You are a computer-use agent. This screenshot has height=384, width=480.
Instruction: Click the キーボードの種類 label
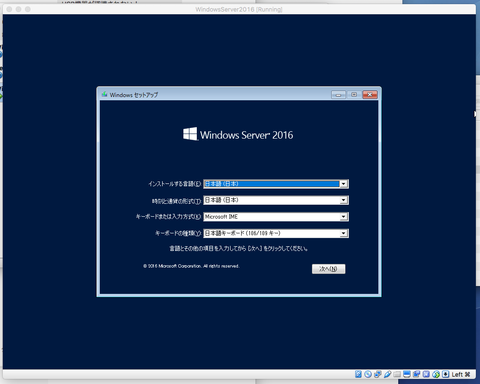pyautogui.click(x=178, y=233)
